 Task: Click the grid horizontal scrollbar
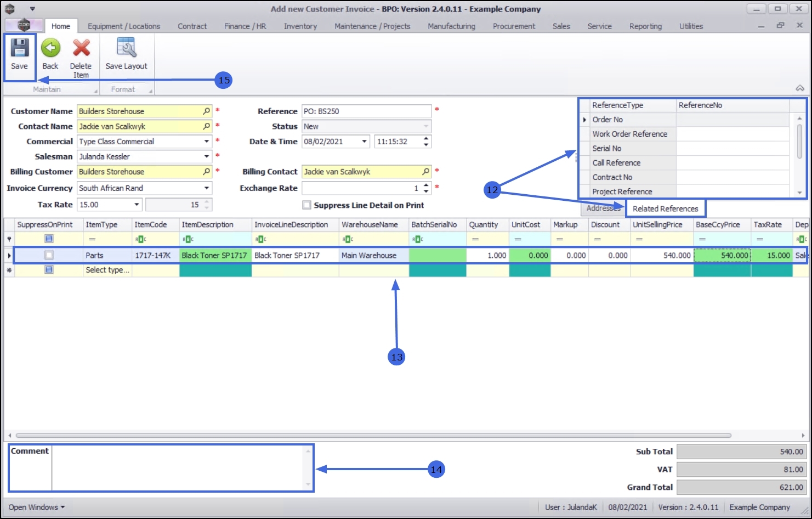(x=373, y=436)
